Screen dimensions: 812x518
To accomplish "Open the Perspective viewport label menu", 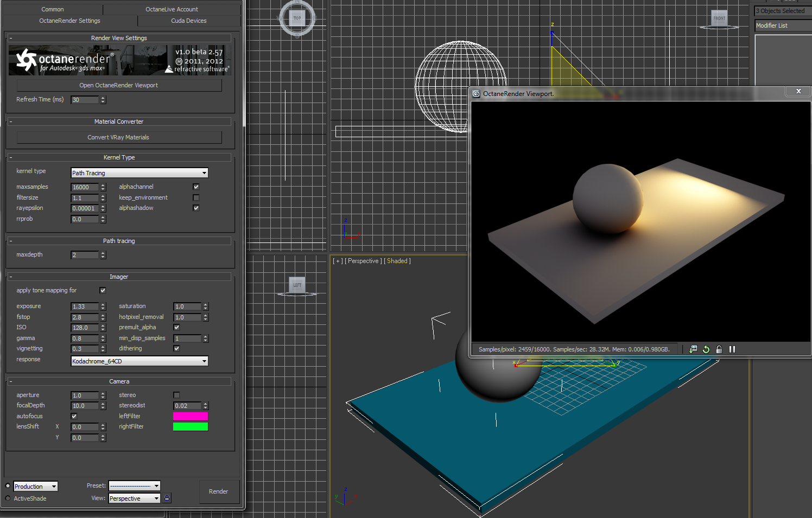I will [363, 261].
